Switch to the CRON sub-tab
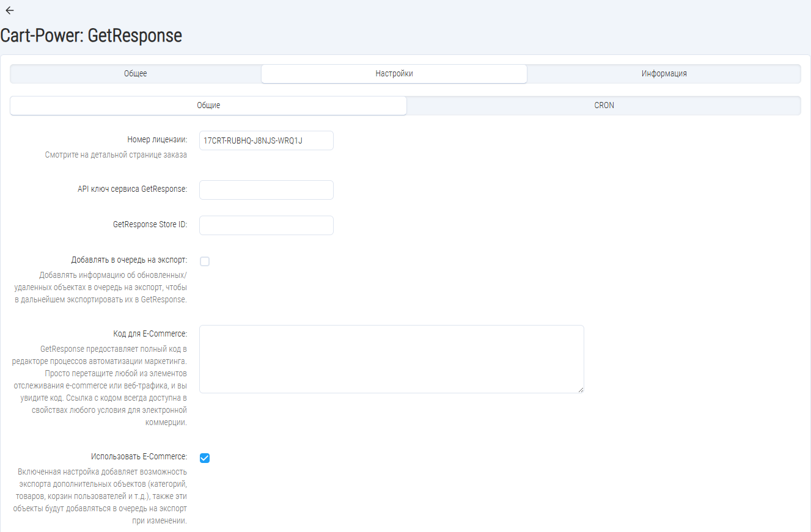Image resolution: width=811 pixels, height=532 pixels. (x=604, y=105)
